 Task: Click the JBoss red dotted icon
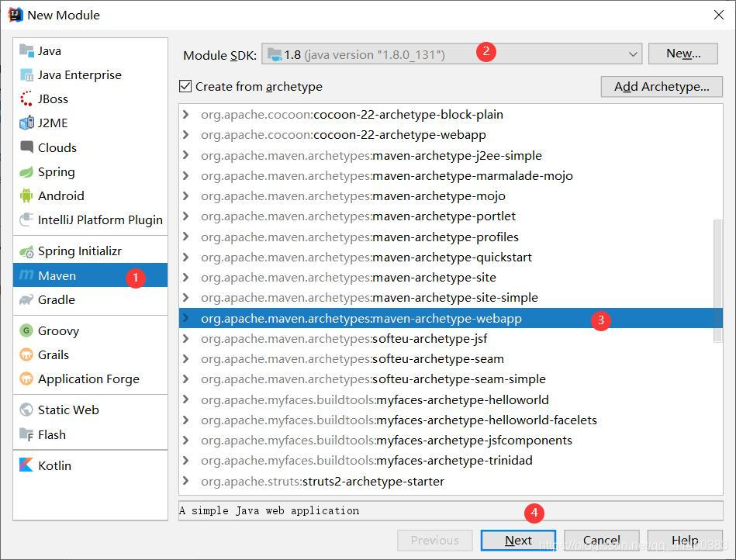coord(26,99)
